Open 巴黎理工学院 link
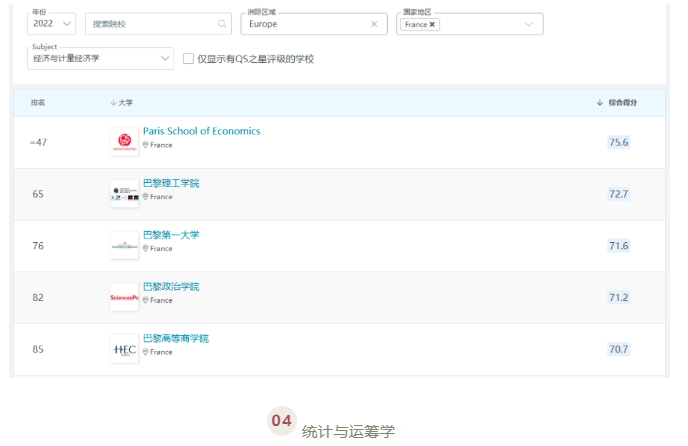Viewport: 688px width, 446px height. [171, 183]
